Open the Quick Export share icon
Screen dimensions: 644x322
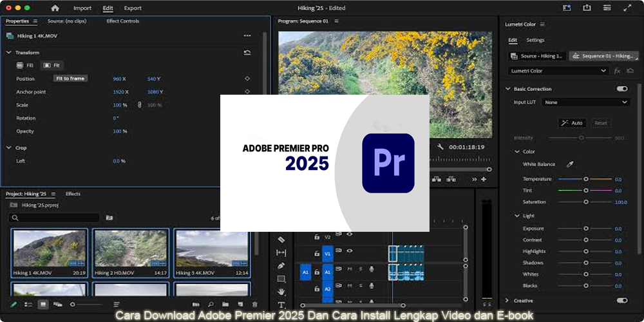587,8
